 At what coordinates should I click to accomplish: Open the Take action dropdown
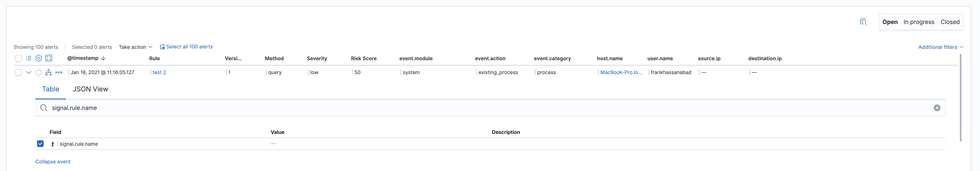[135, 47]
